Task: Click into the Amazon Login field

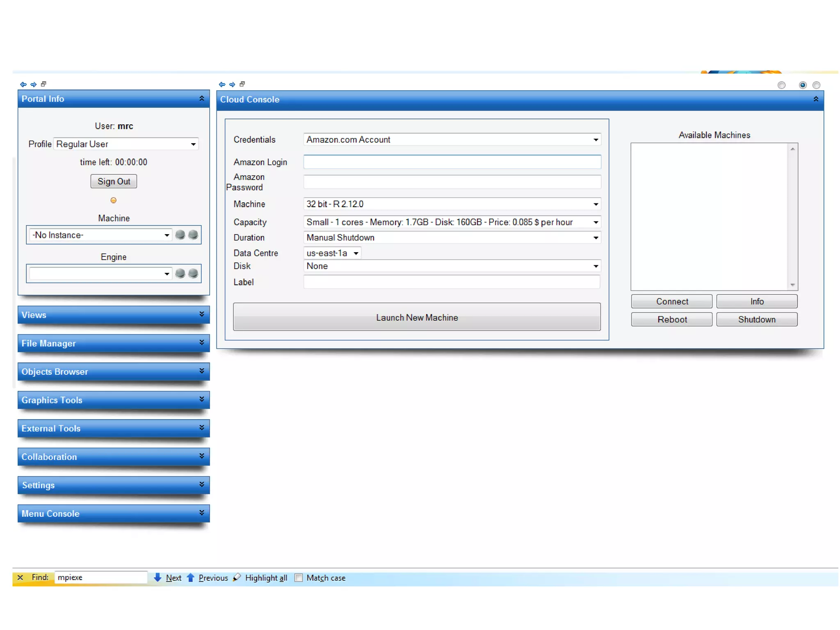Action: coord(452,162)
